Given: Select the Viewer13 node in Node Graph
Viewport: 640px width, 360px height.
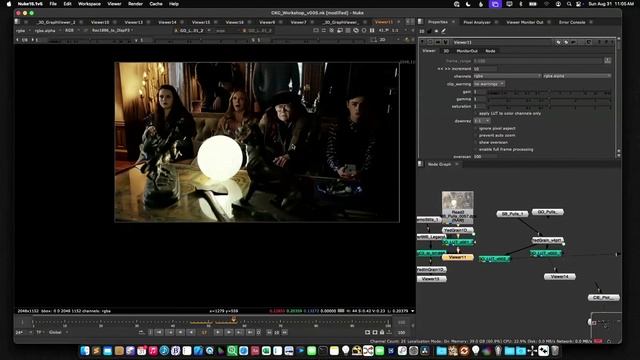Looking at the screenshot, I should point(431,279).
